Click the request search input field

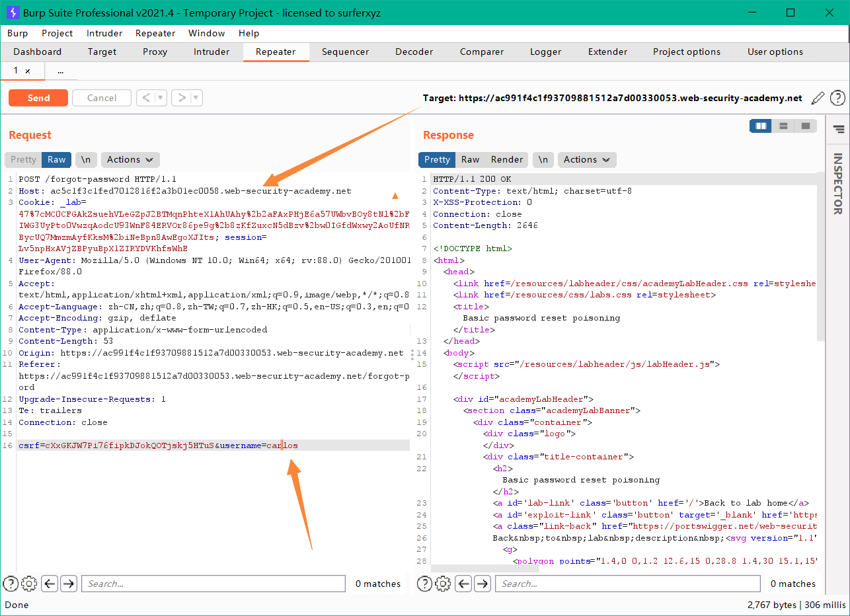point(214,584)
